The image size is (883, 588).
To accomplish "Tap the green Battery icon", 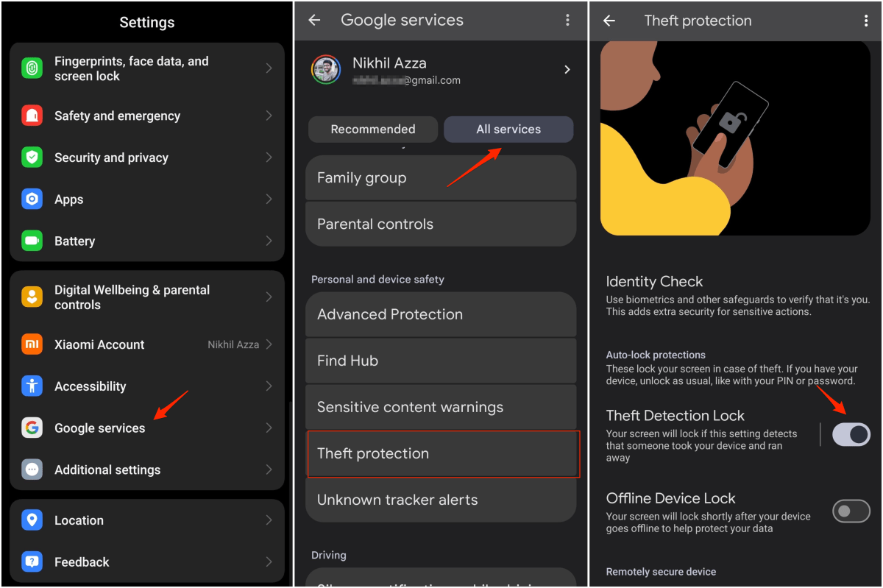I will tap(32, 241).
